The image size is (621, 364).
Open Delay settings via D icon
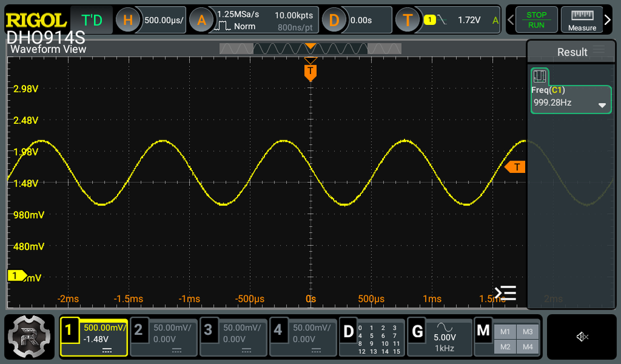[334, 20]
